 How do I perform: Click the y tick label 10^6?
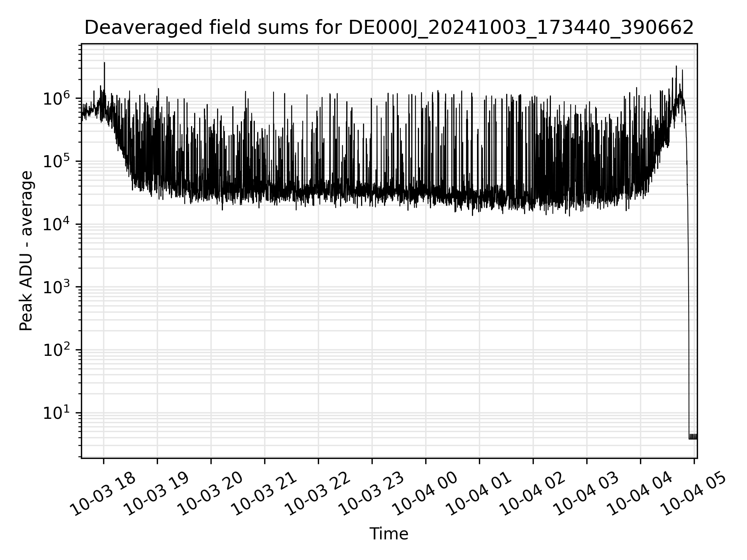click(57, 98)
